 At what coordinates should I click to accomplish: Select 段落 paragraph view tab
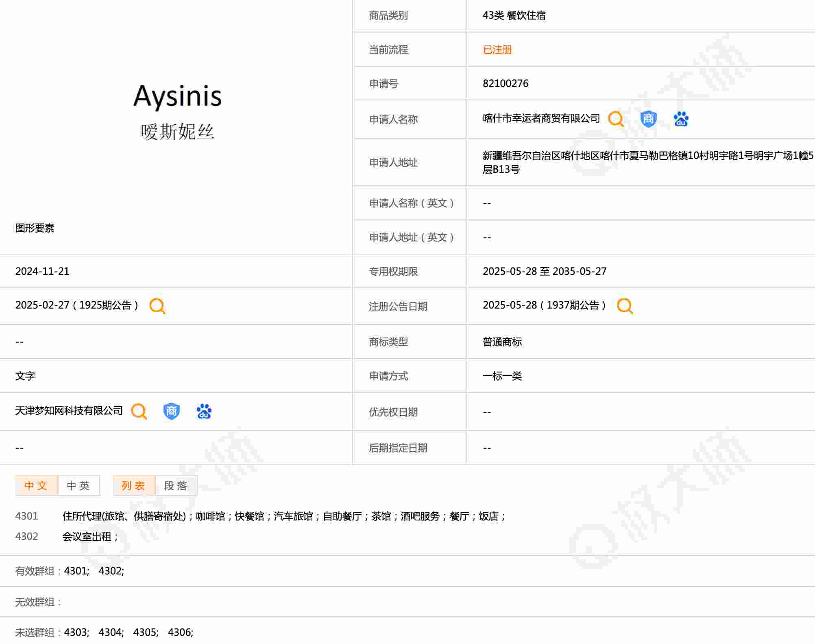coord(176,485)
